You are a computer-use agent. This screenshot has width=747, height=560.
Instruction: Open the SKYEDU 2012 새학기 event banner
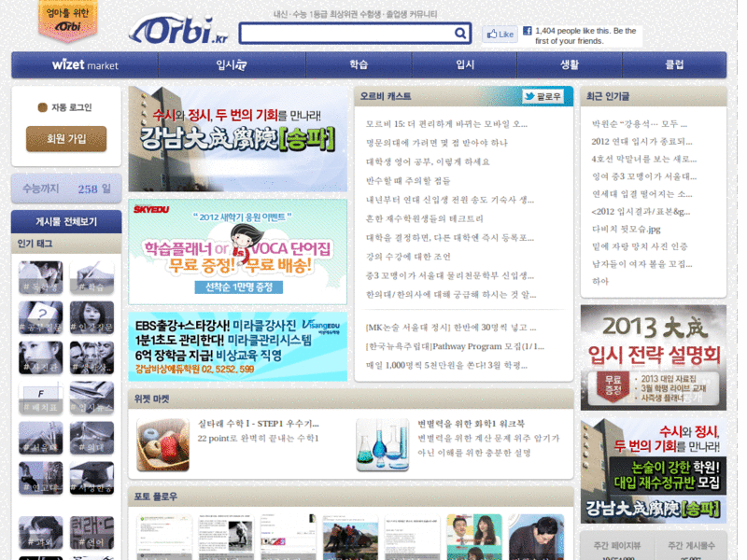pyautogui.click(x=238, y=252)
